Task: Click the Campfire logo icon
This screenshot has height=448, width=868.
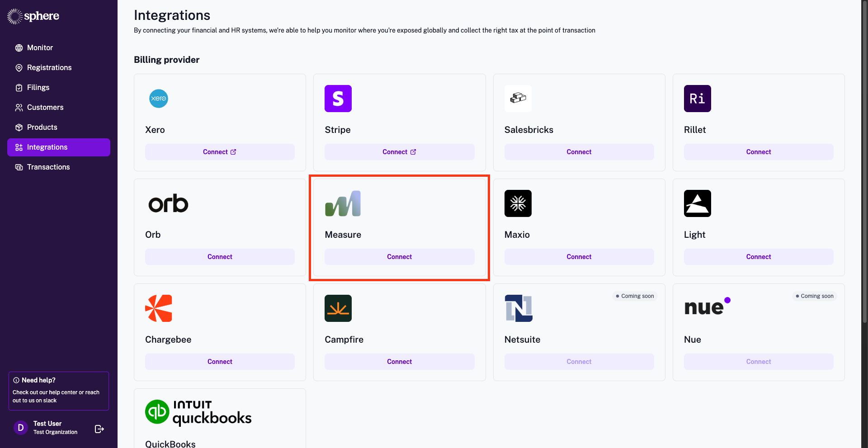Action: click(x=338, y=308)
